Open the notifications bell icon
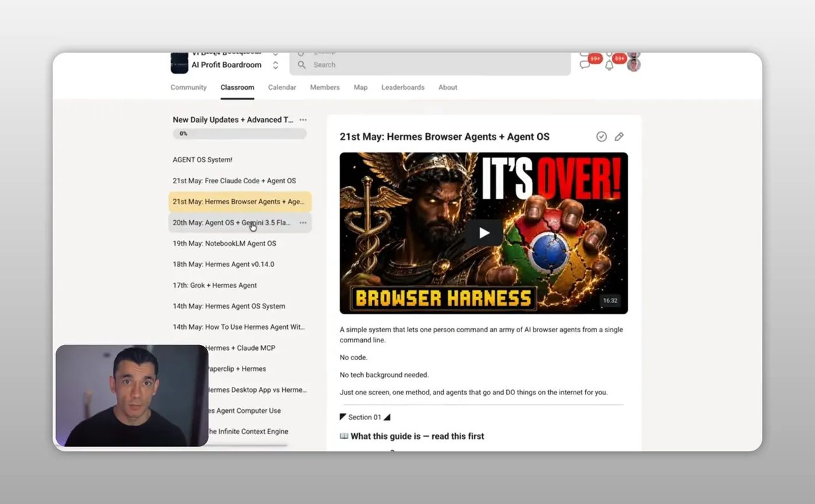 [609, 65]
